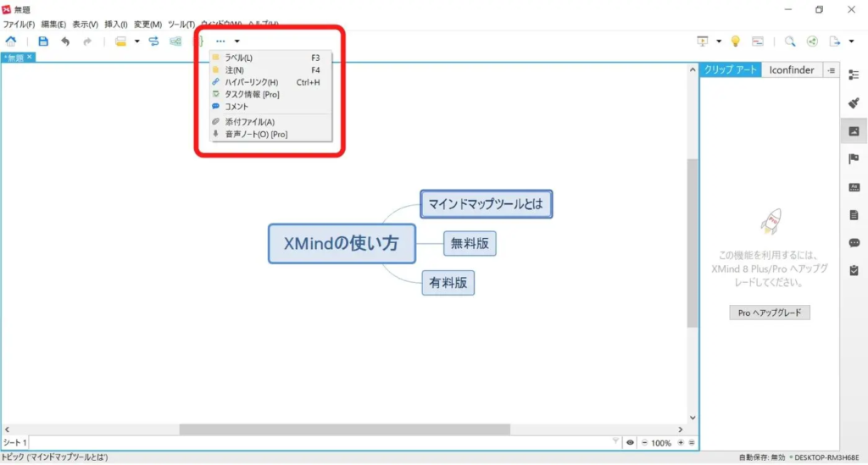Click the filter funnel icon in sheet bar

coord(615,442)
